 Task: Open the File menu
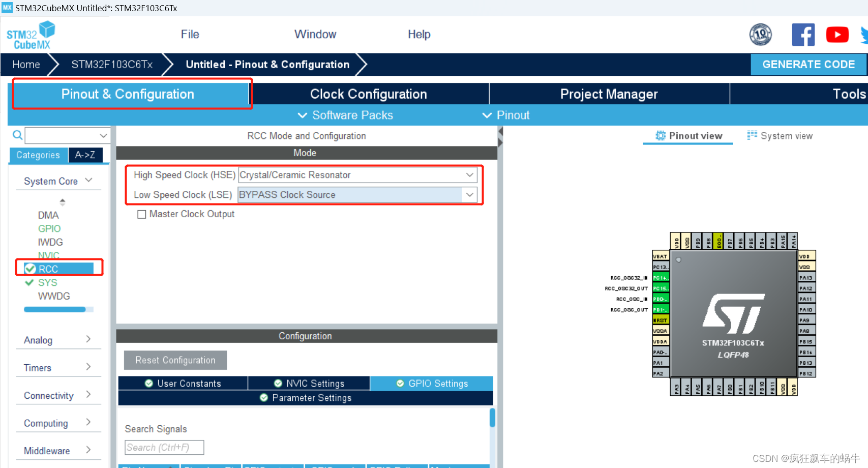coord(190,34)
